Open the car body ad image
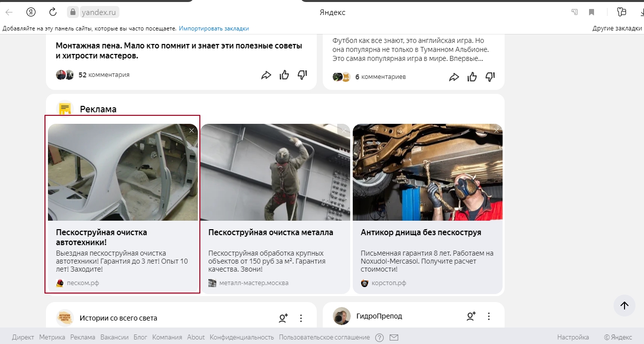Image resolution: width=644 pixels, height=344 pixels. point(123,172)
